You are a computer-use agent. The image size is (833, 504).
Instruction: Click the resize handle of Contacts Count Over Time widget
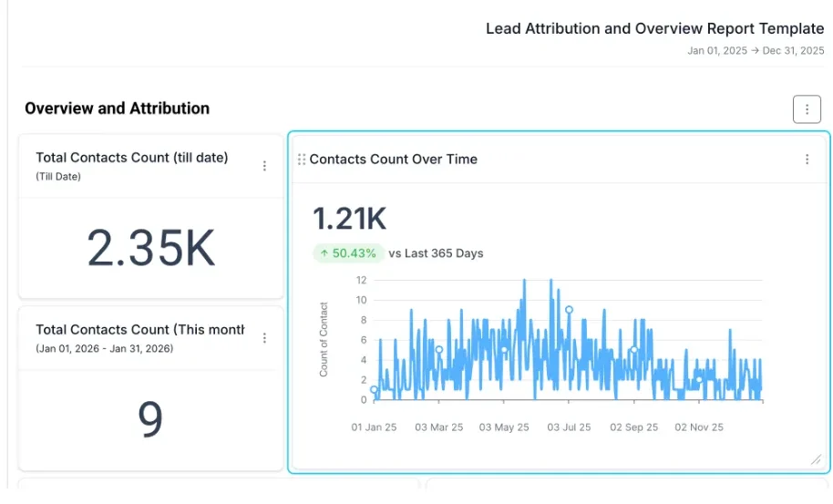(816, 460)
